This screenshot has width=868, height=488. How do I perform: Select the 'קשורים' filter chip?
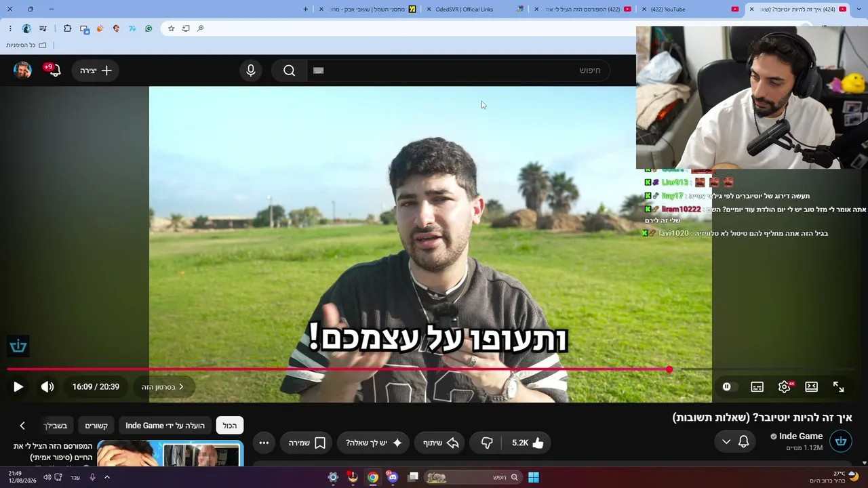click(x=96, y=426)
